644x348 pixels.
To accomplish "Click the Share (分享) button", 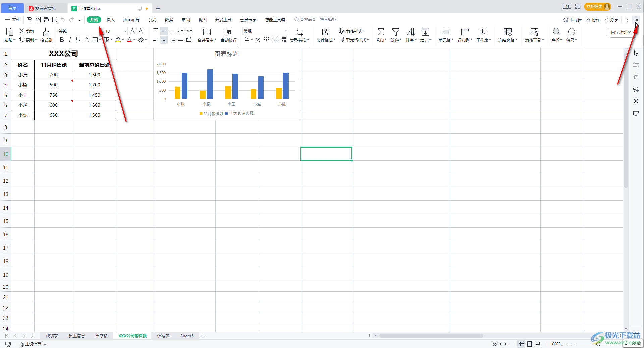I will [611, 20].
